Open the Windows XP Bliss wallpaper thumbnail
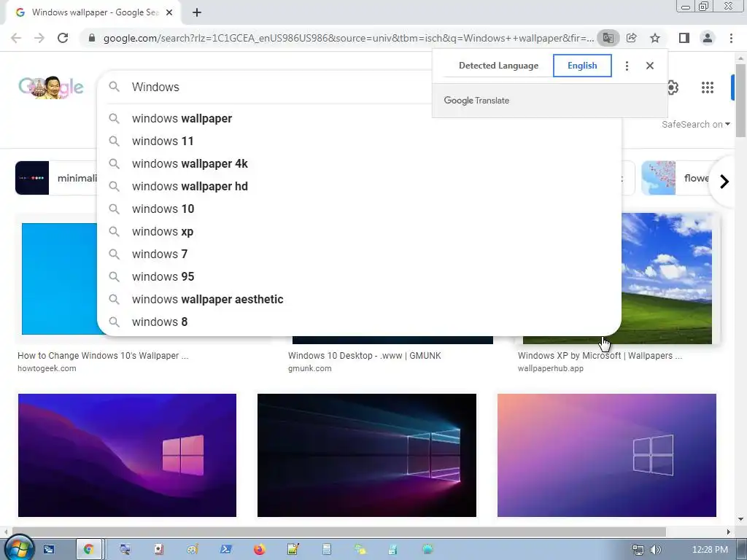 pos(667,278)
